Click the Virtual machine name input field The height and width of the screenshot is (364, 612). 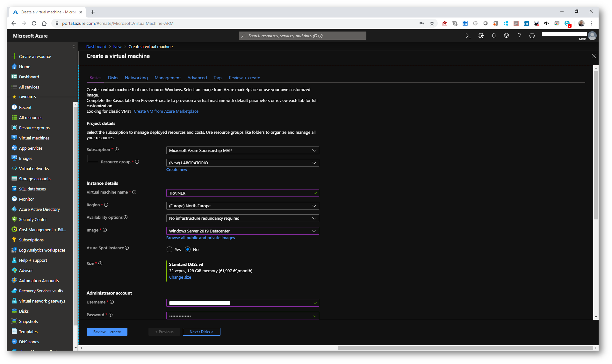click(239, 193)
